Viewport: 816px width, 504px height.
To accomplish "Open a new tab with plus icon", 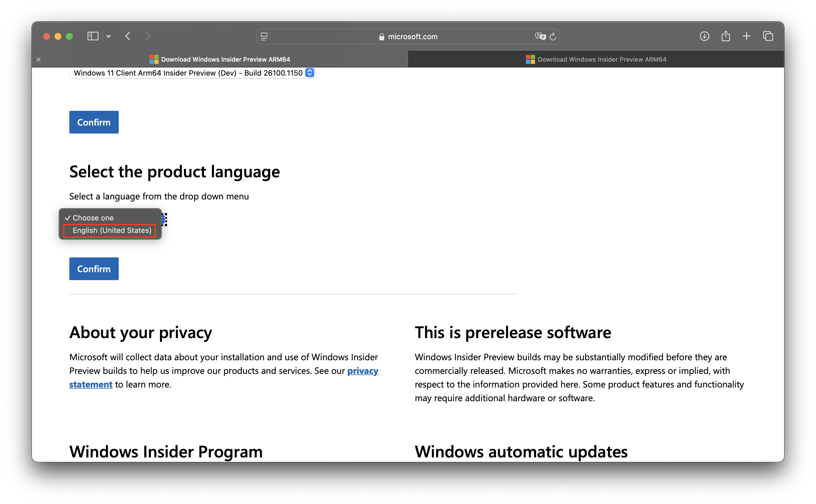I will 747,36.
